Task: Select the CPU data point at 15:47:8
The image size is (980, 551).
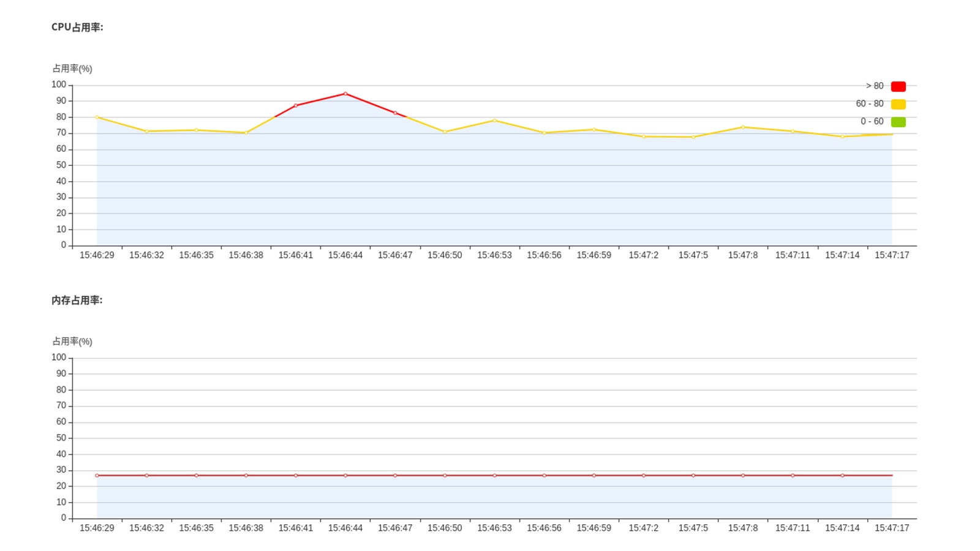Action: point(743,127)
